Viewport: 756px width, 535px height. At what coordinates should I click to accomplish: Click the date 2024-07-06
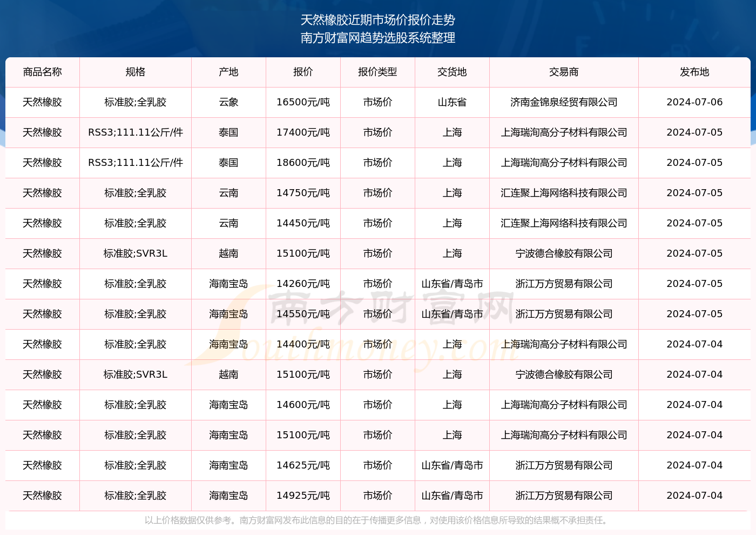pos(694,102)
